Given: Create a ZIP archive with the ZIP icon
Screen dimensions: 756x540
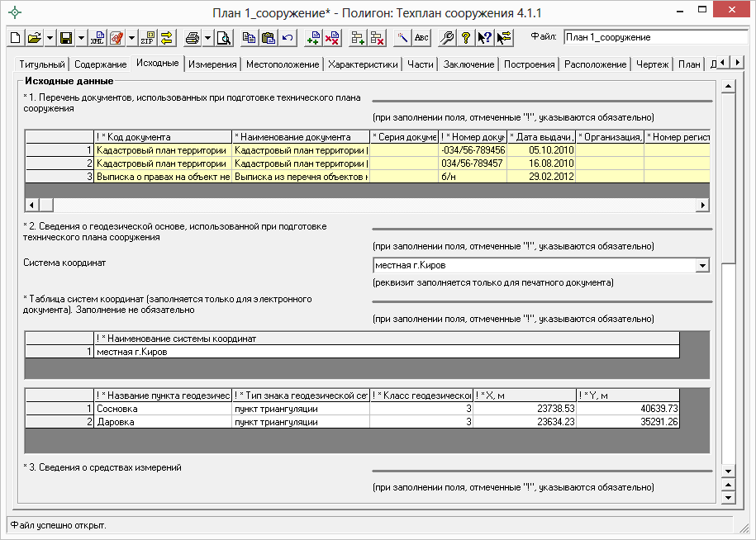Looking at the screenshot, I should [x=148, y=38].
